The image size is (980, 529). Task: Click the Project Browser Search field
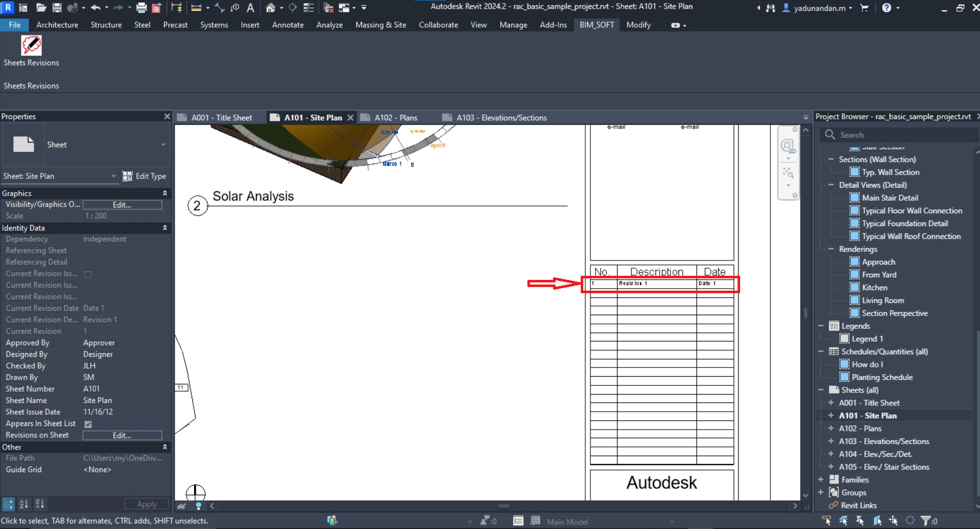pyautogui.click(x=900, y=135)
